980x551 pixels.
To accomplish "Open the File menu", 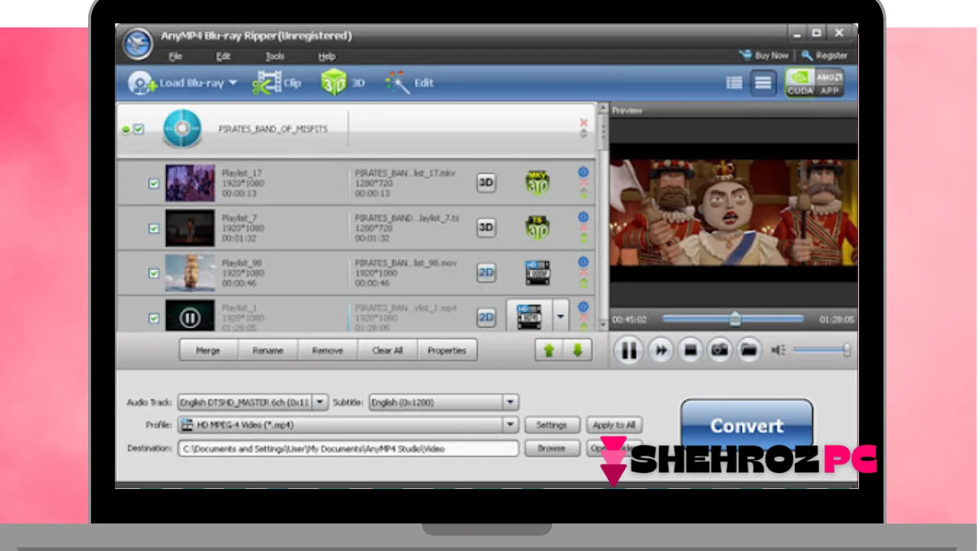I will 175,57.
